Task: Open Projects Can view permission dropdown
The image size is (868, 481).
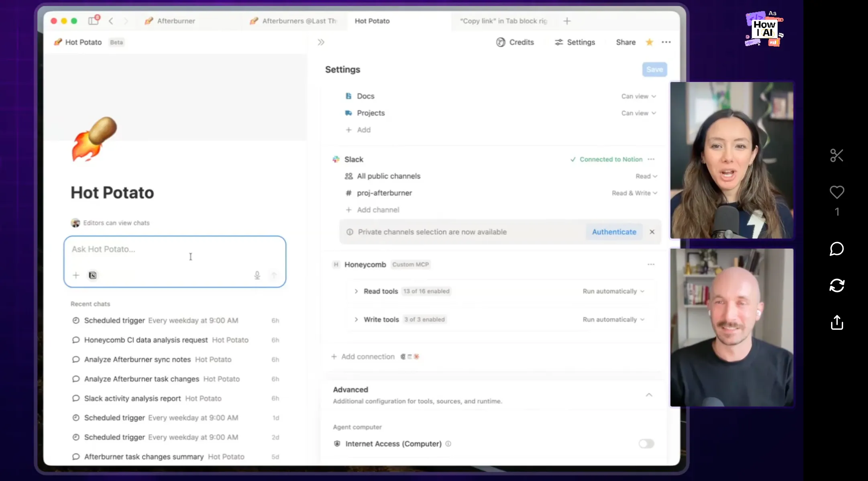Action: (x=639, y=113)
